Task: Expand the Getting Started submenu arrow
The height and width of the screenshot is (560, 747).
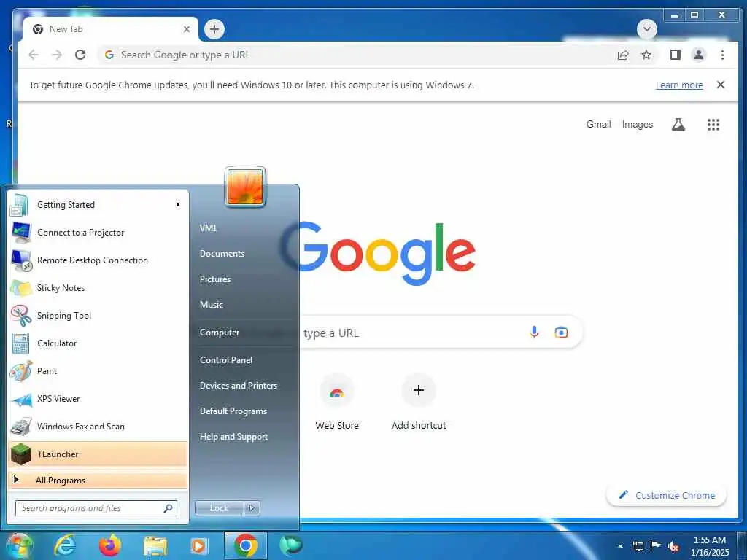Action: click(178, 205)
